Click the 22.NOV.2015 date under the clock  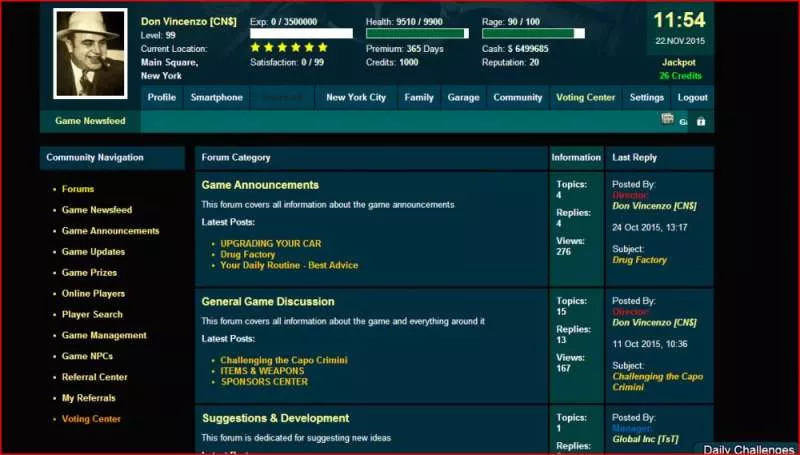coord(680,41)
